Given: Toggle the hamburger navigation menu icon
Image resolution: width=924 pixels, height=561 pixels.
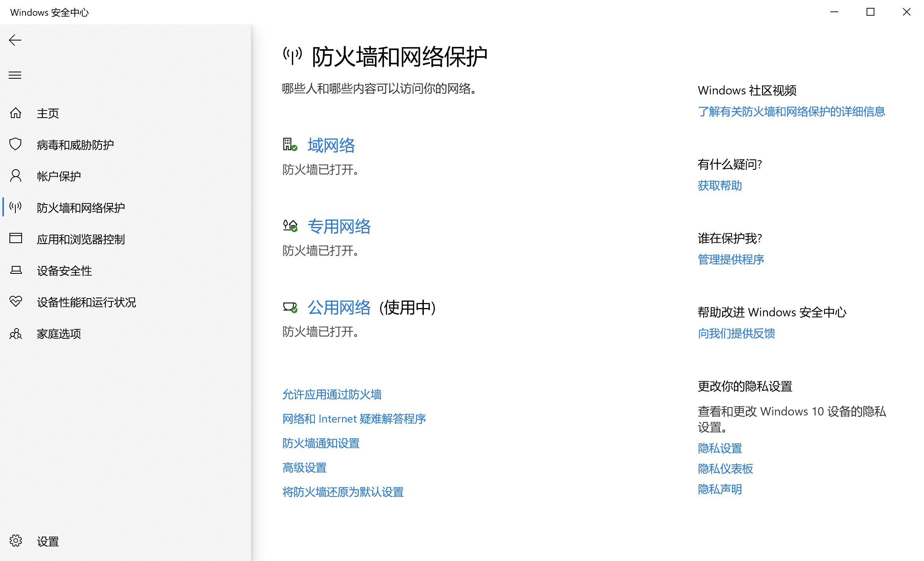Looking at the screenshot, I should coord(15,75).
